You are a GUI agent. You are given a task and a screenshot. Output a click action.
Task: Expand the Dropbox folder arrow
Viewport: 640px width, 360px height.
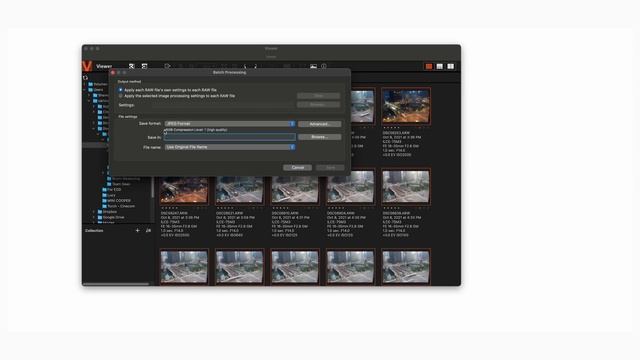pyautogui.click(x=94, y=212)
